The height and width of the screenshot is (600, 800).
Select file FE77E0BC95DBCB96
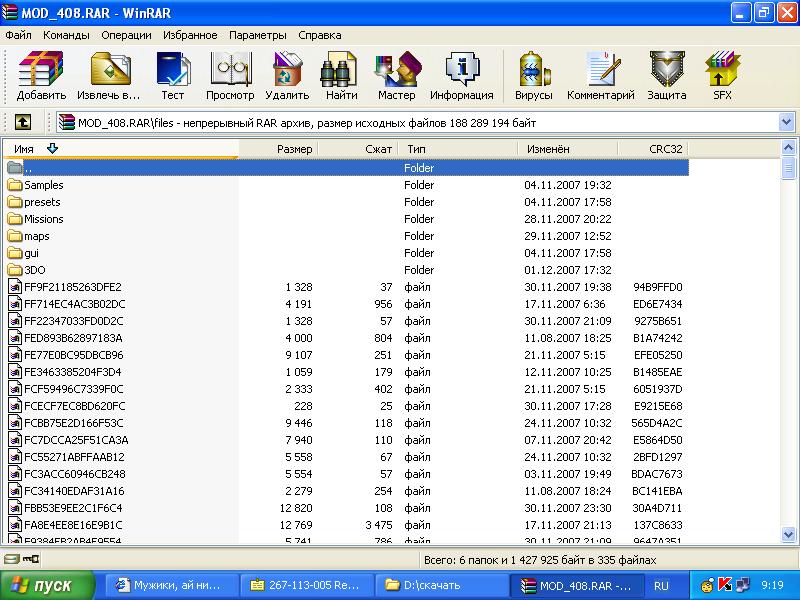348,355
